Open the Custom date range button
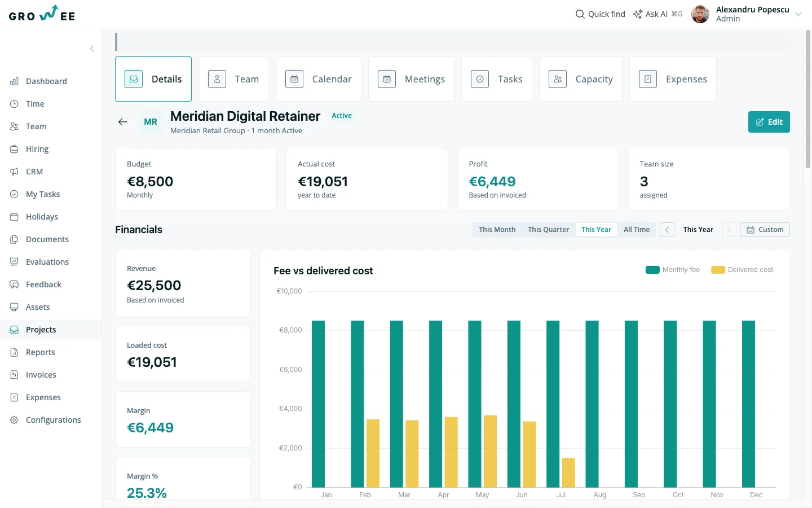 tap(765, 230)
